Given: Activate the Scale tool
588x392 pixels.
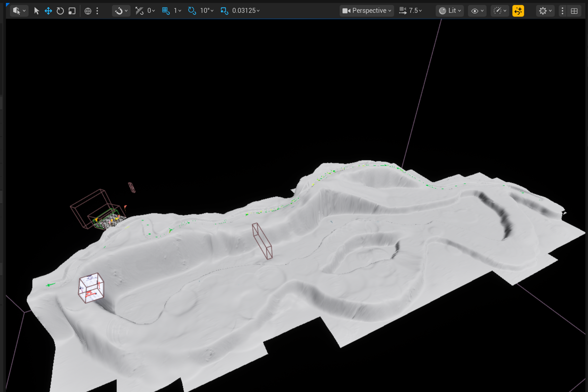Looking at the screenshot, I should tap(72, 11).
